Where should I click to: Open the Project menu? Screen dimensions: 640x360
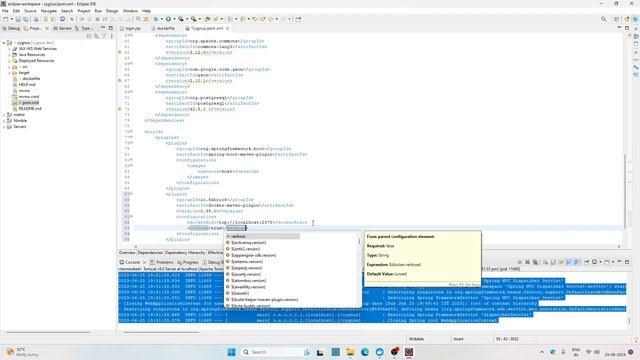[84, 11]
